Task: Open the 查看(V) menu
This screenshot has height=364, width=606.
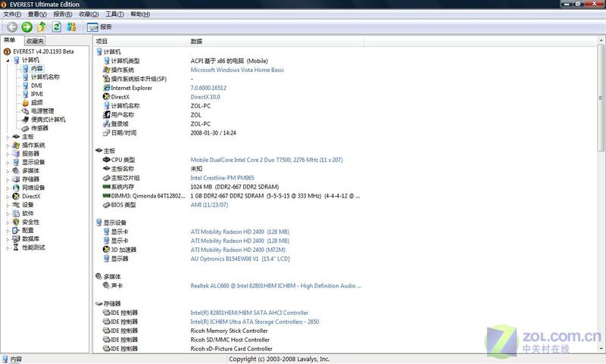Action: tap(37, 14)
